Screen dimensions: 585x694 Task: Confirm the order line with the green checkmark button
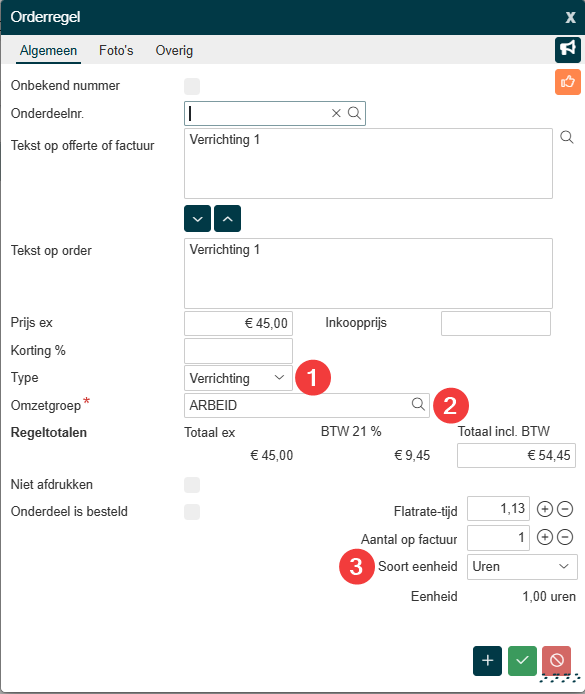(x=522, y=661)
